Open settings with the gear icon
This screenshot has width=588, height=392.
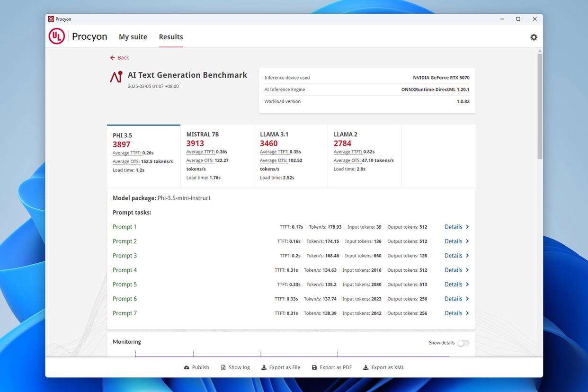[534, 37]
